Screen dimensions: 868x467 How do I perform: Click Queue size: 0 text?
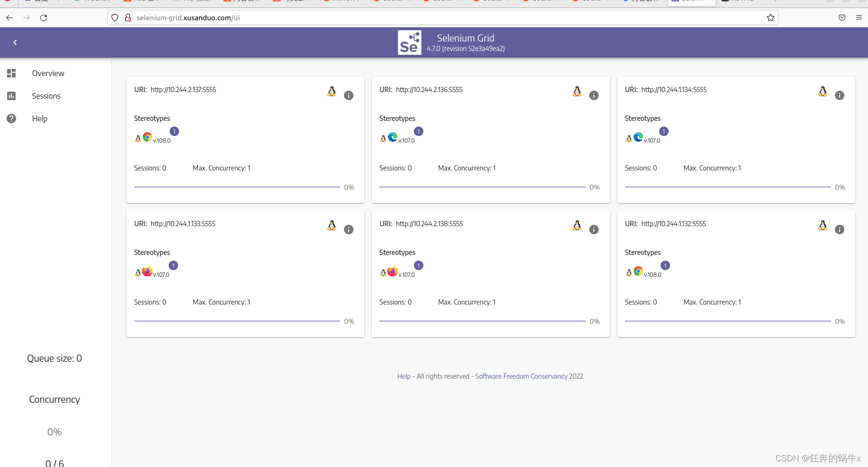pyautogui.click(x=54, y=358)
